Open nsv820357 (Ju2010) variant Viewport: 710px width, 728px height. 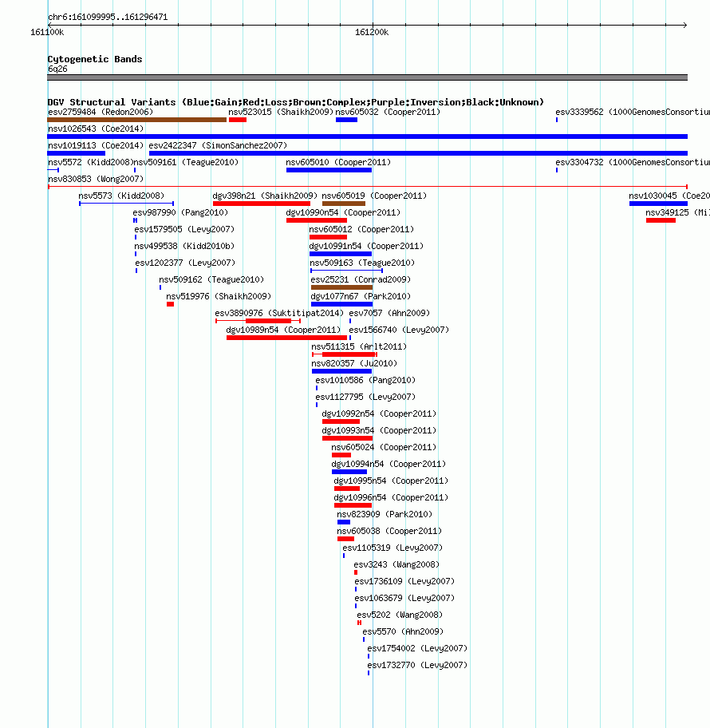pyautogui.click(x=354, y=362)
